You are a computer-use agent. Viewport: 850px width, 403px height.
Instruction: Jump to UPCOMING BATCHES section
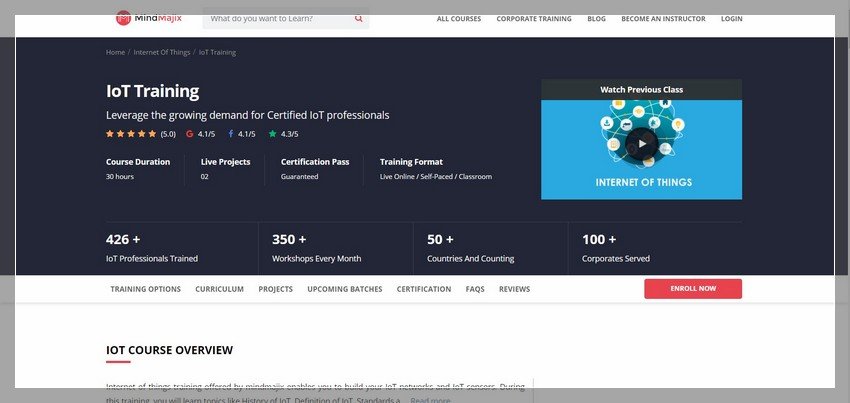(345, 289)
